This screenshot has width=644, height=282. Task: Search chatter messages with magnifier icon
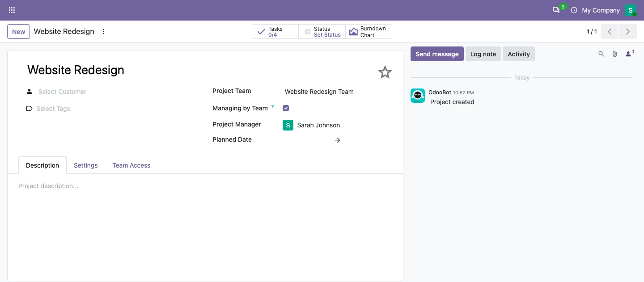point(602,54)
